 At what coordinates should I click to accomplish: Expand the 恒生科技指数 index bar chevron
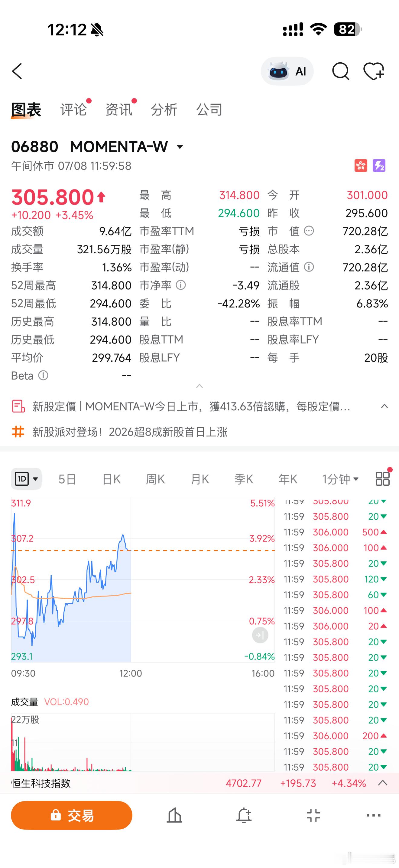[x=383, y=783]
